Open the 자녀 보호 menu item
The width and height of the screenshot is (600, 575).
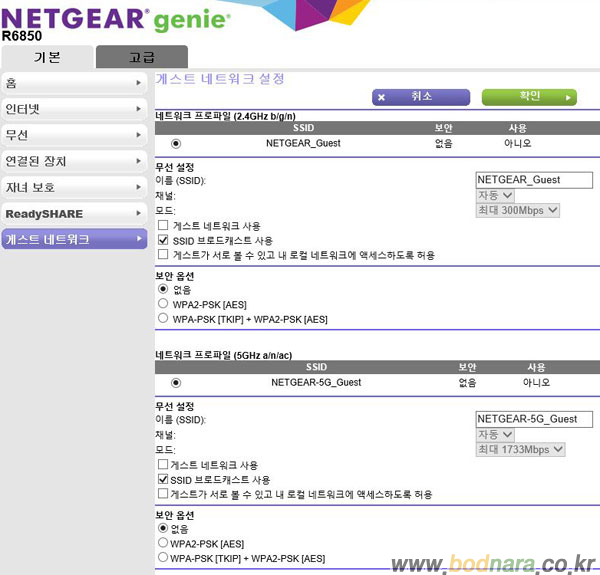click(x=74, y=187)
